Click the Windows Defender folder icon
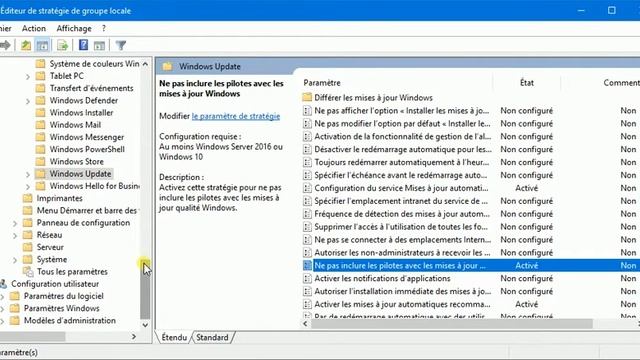Screen dimensions: 640x360 coord(40,100)
